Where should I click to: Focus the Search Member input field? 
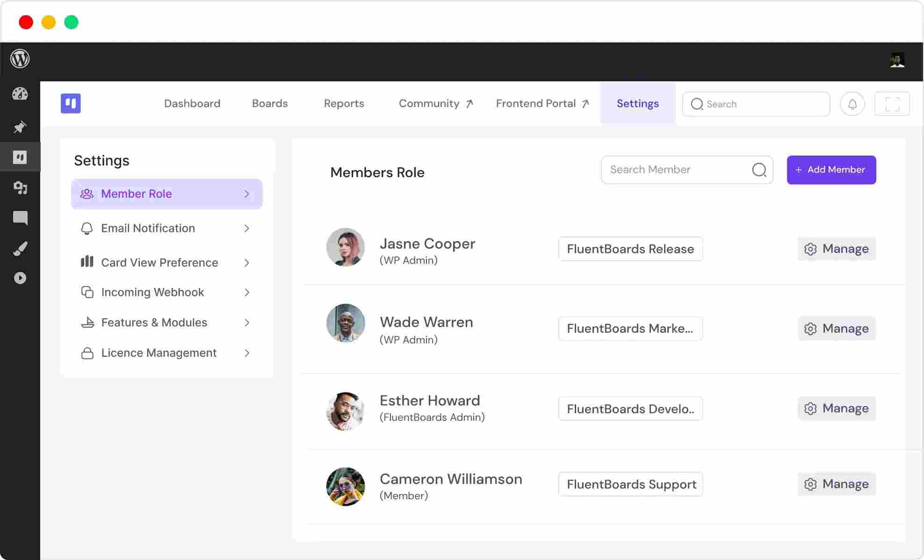(687, 170)
